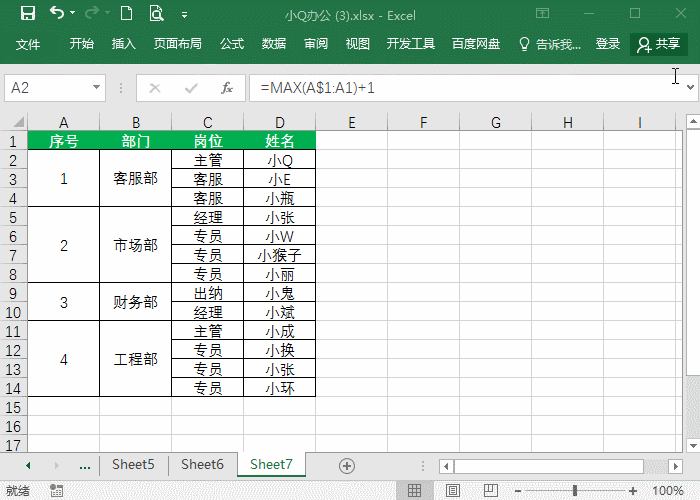Click the next sheet navigation arrow
The width and height of the screenshot is (700, 500).
click(x=57, y=466)
